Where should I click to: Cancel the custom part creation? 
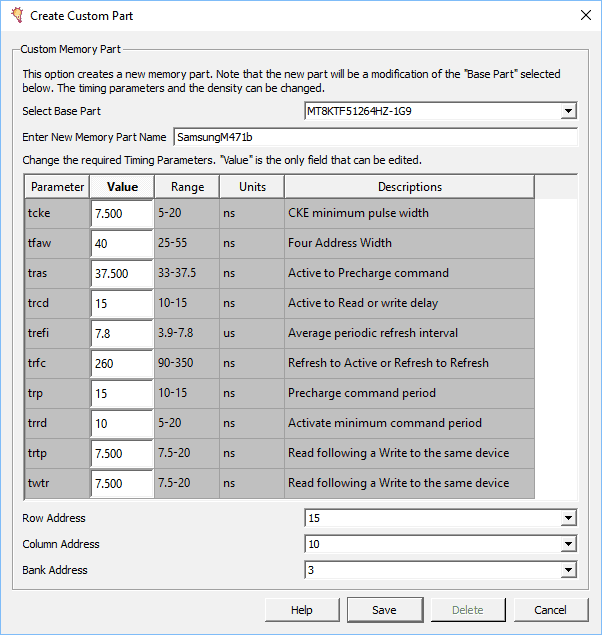[x=550, y=610]
